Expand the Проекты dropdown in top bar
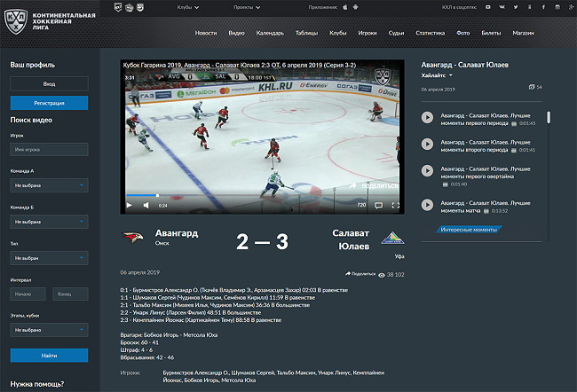The width and height of the screenshot is (577, 392). click(247, 7)
